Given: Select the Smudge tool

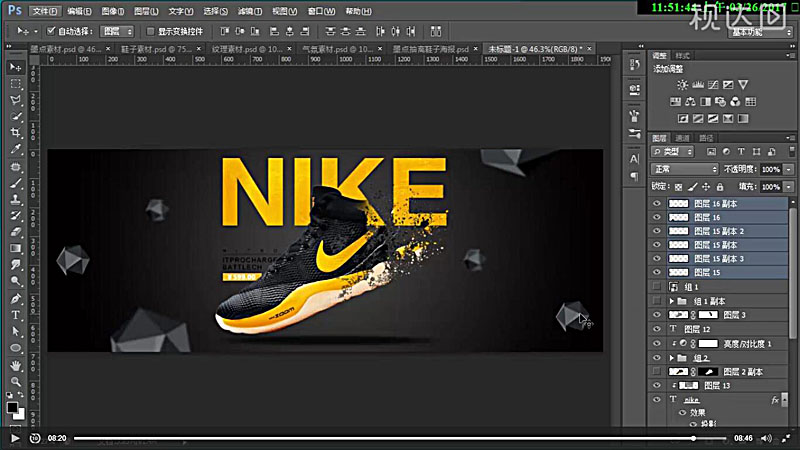Looking at the screenshot, I should 16,264.
